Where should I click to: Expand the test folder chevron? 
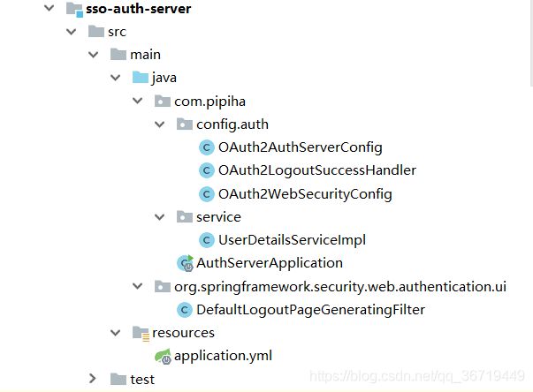92,379
